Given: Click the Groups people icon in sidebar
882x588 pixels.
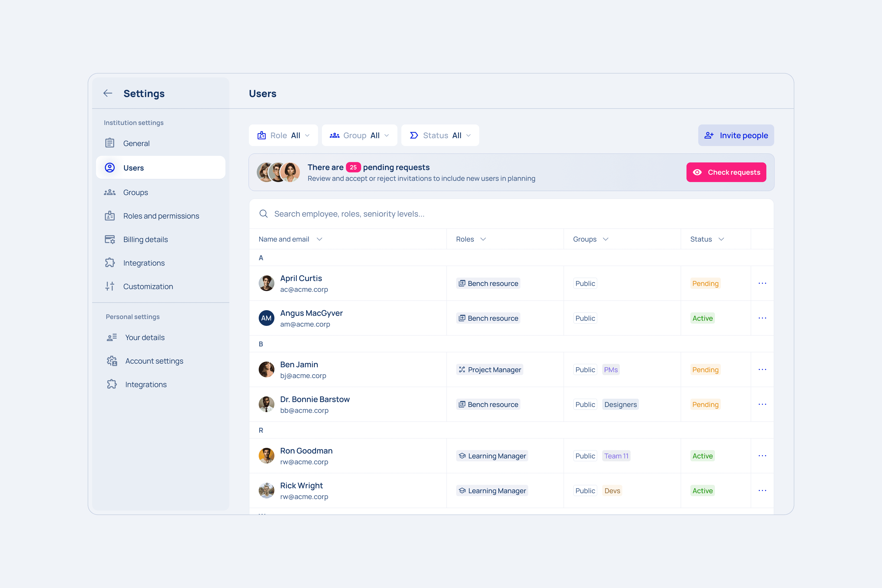Looking at the screenshot, I should tap(110, 192).
